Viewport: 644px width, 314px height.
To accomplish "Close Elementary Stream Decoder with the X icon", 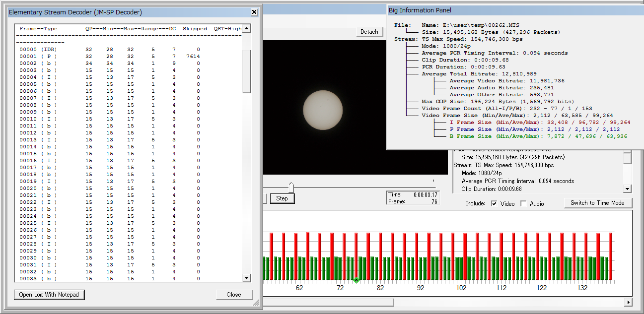I will (x=254, y=12).
